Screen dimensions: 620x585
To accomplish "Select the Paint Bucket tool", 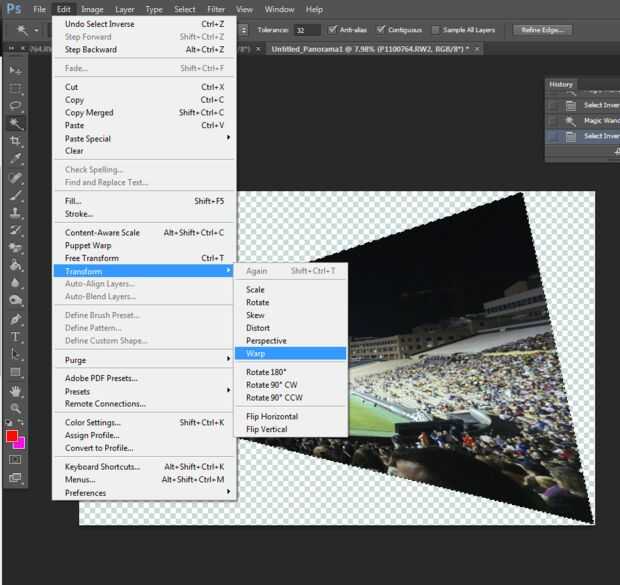I will tap(15, 265).
